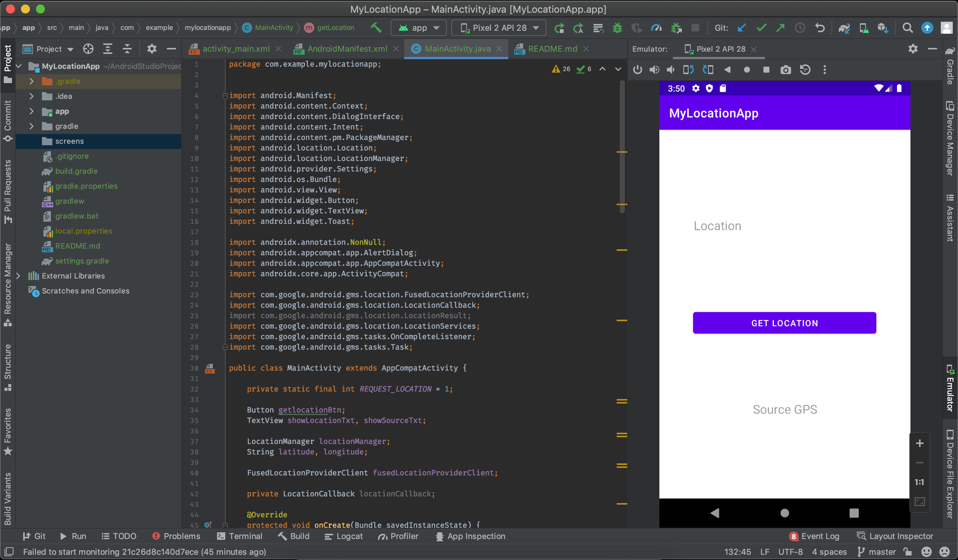The image size is (958, 560).
Task: Switch to the AndroidManifest.xml tab
Action: [x=347, y=49]
